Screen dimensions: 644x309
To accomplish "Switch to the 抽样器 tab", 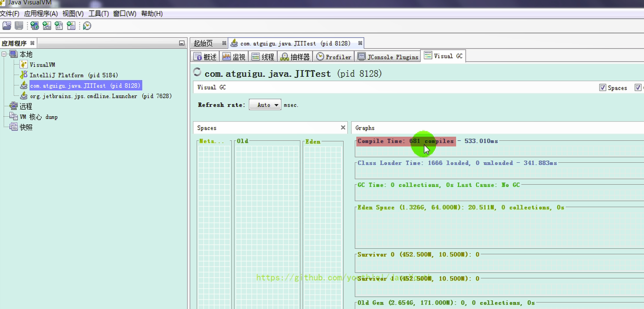I will point(295,57).
